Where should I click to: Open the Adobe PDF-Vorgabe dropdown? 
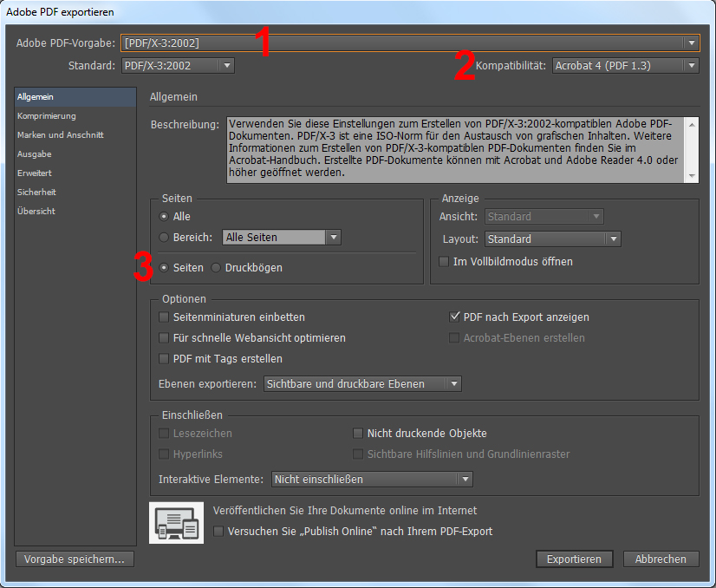(411, 42)
